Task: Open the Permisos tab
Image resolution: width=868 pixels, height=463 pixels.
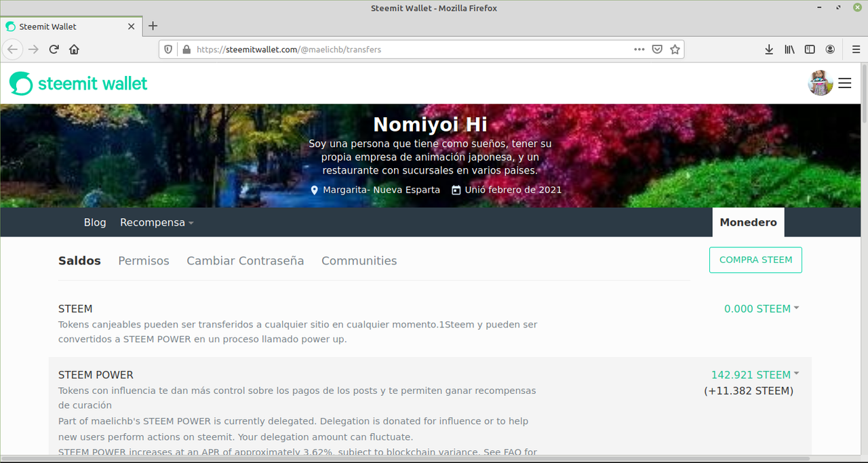Action: click(x=144, y=260)
